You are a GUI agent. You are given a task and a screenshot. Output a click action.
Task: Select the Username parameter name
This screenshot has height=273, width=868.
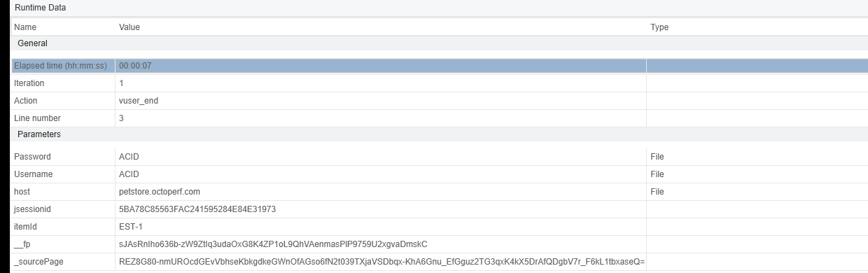pyautogui.click(x=33, y=174)
